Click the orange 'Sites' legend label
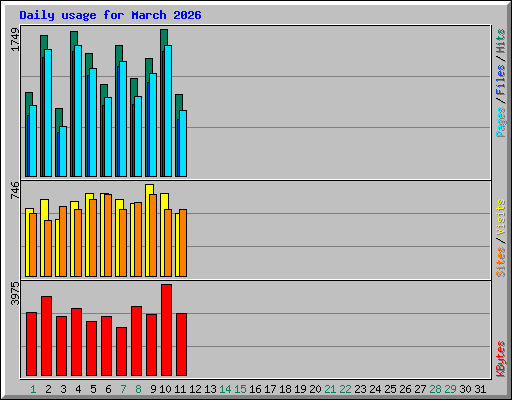This screenshot has height=400, width=512. [501, 262]
